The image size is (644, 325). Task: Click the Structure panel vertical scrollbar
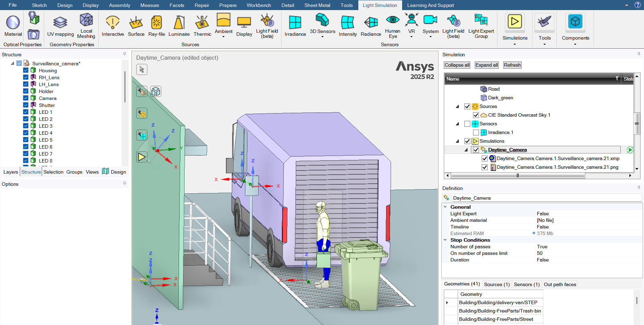tap(125, 87)
